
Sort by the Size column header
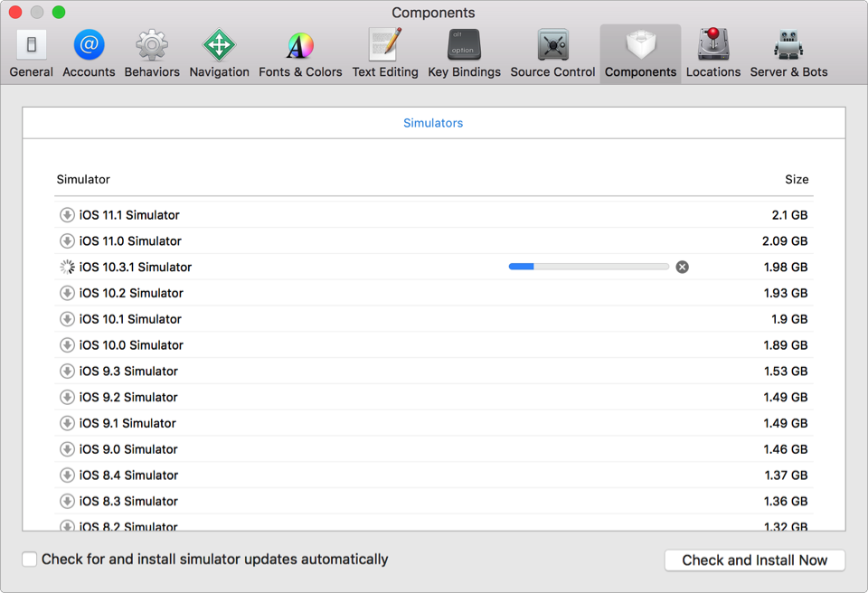coord(797,179)
